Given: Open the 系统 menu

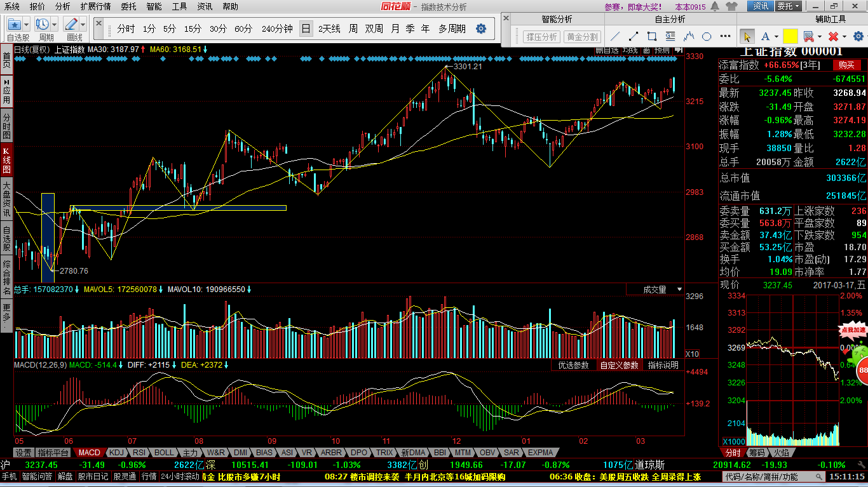Looking at the screenshot, I should click(11, 6).
